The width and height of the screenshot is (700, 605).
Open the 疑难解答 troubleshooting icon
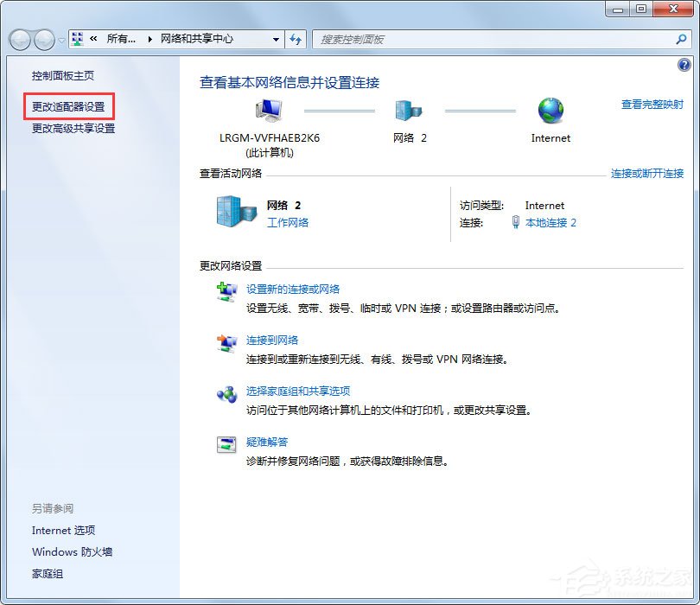pyautogui.click(x=226, y=443)
